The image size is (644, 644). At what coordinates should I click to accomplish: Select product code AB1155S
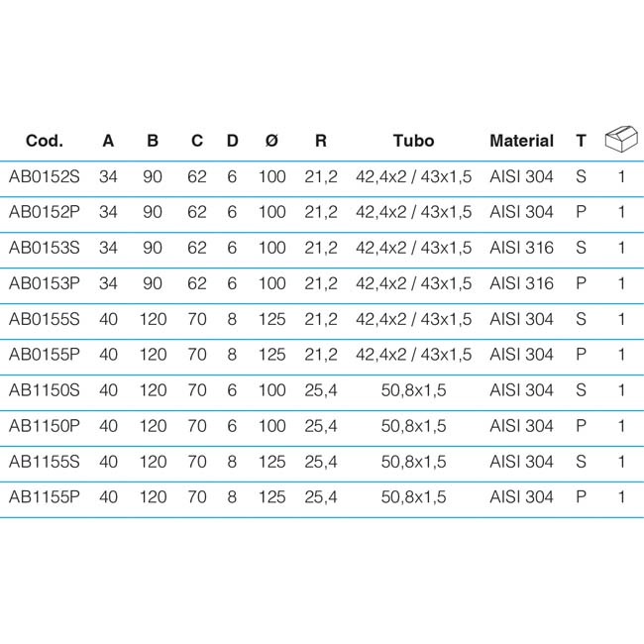pyautogui.click(x=45, y=462)
